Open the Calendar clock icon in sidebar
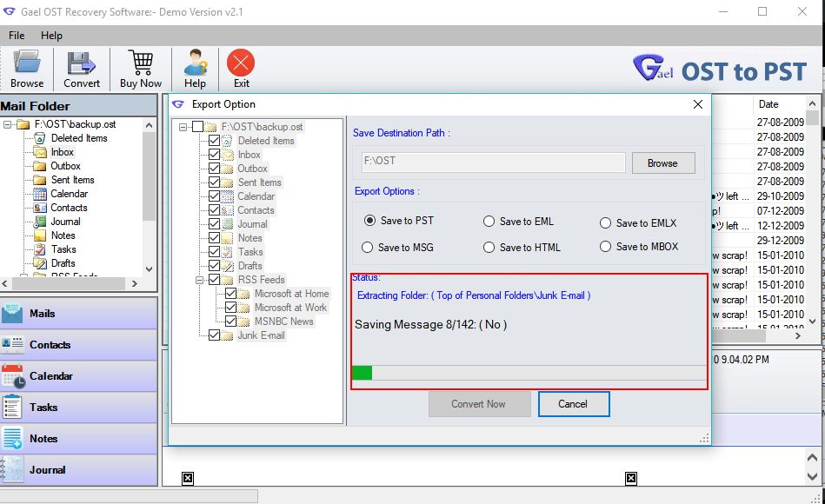This screenshot has width=825, height=504. [x=13, y=376]
